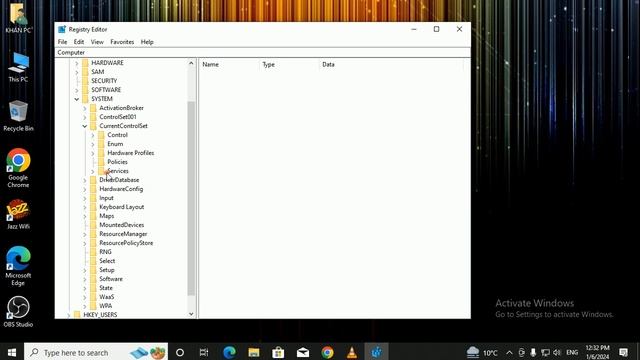
Task: Launch Google Chrome from the desktop
Action: tap(18, 168)
